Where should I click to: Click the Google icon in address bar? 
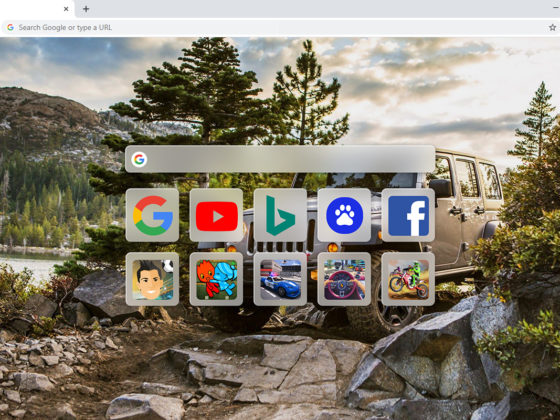point(10,28)
